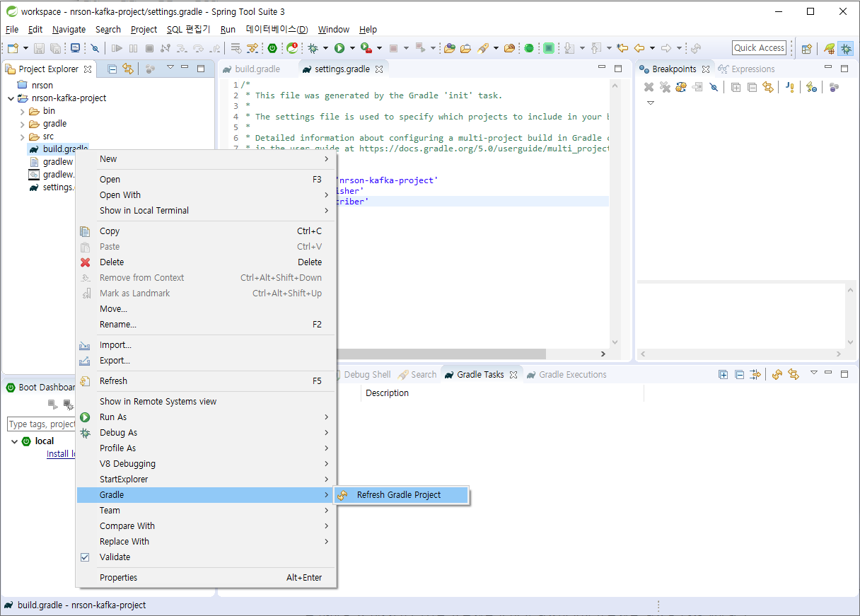Viewport: 860px width, 616px height.
Task: Click Skip All Breakpoints in main toolbar
Action: tap(95, 48)
